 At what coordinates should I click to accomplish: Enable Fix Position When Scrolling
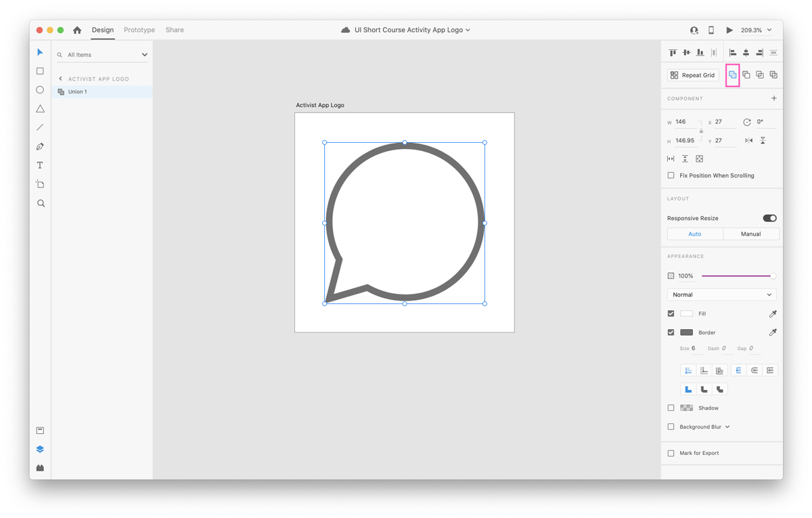tap(671, 175)
